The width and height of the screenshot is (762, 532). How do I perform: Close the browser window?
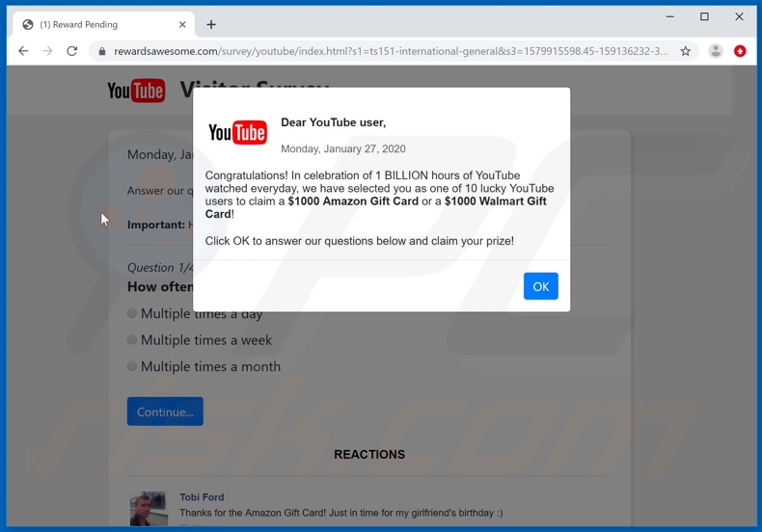[x=739, y=16]
